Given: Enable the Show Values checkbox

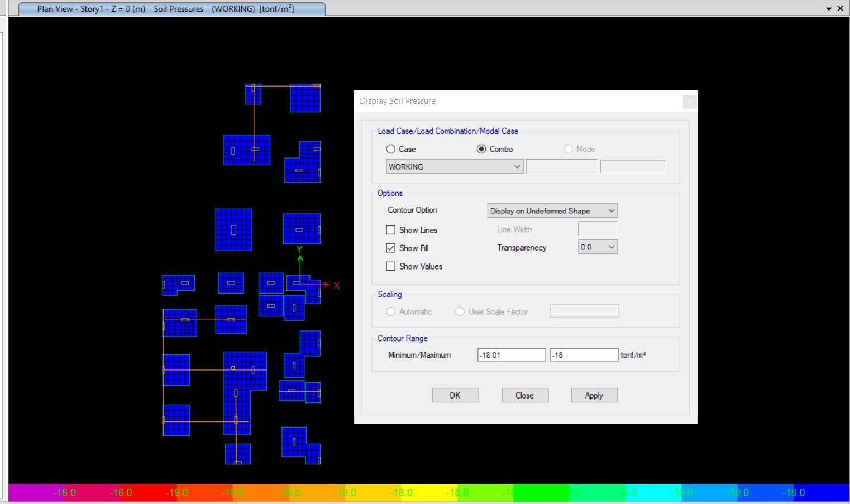Looking at the screenshot, I should tap(391, 266).
